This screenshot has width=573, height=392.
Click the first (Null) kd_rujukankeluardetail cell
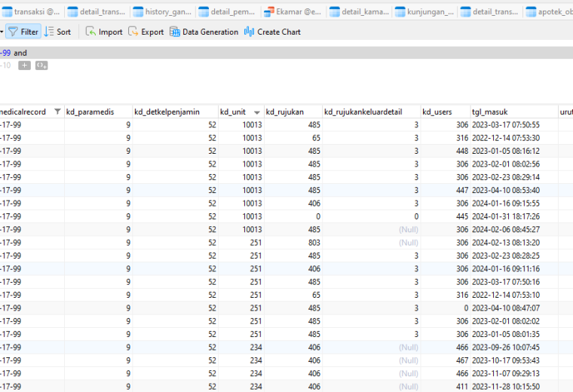(x=371, y=229)
